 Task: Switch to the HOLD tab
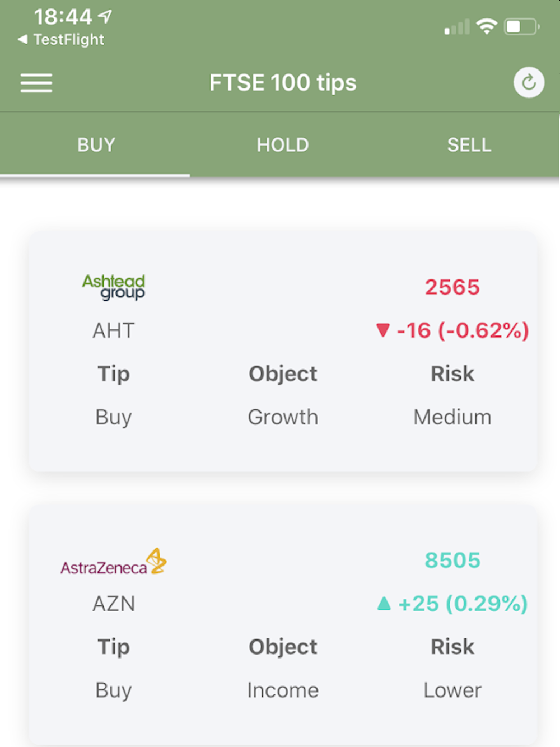tap(283, 145)
